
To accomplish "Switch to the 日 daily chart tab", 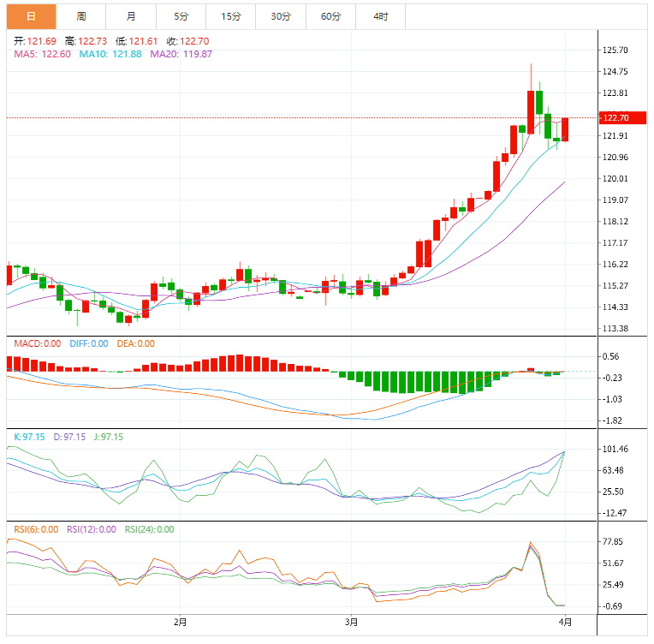I will (x=32, y=16).
